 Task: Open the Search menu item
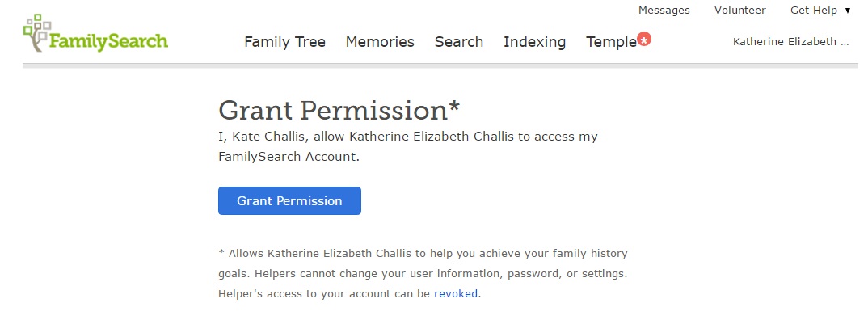pyautogui.click(x=458, y=42)
